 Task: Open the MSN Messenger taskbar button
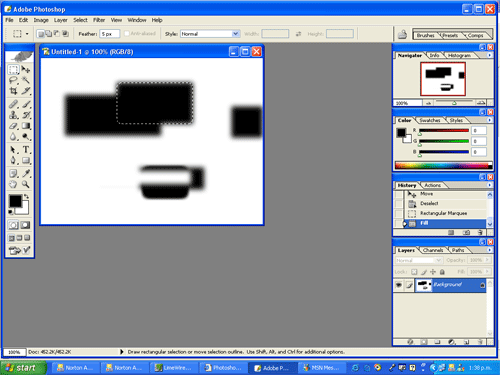(321, 368)
